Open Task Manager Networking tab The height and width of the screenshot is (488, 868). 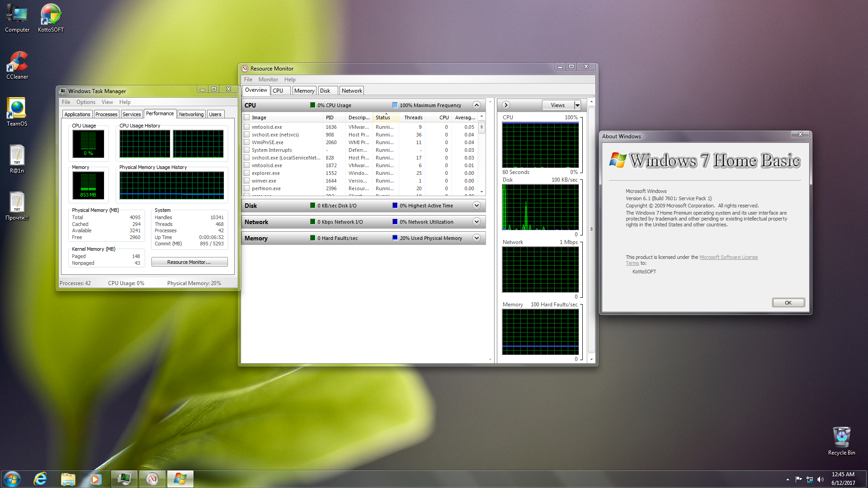click(x=191, y=114)
